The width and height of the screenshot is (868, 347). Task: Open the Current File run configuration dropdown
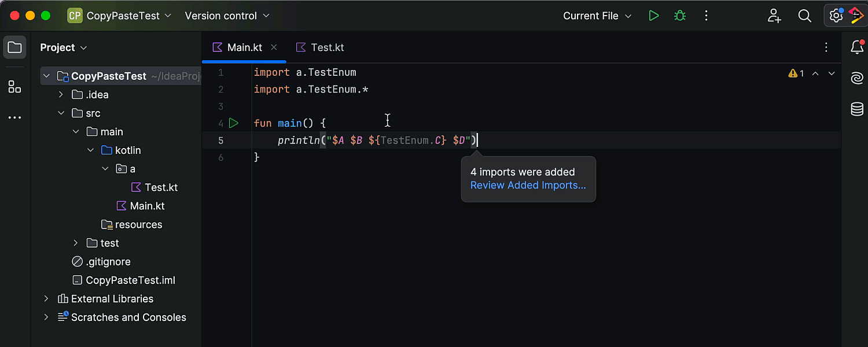597,16
